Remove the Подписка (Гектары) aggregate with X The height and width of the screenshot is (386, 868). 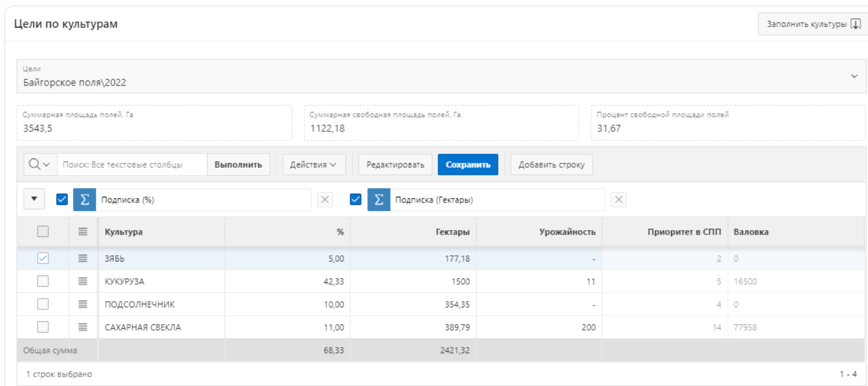[619, 200]
